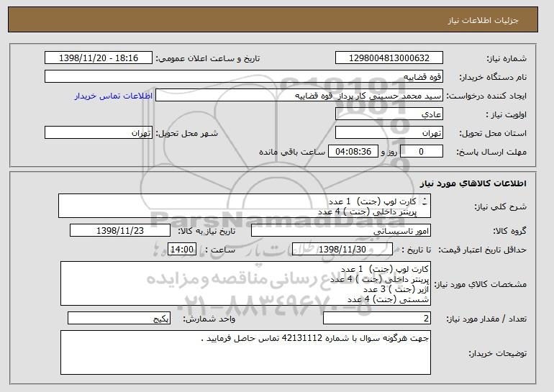Image resolution: width=554 pixels, height=392 pixels.
Task: Click the label مهلت ارسال پاسخ
Action: tap(491, 152)
